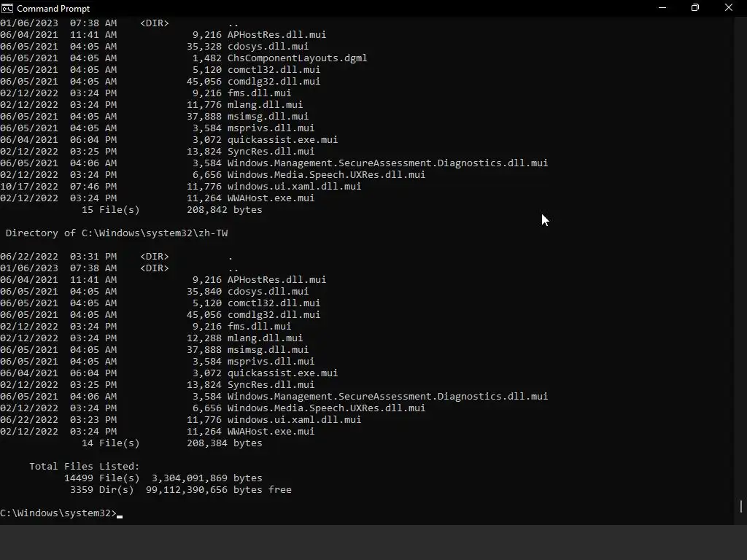
Task: Click windows.ui.xaml.dll.mui dated 06/22/2022
Action: (294, 420)
